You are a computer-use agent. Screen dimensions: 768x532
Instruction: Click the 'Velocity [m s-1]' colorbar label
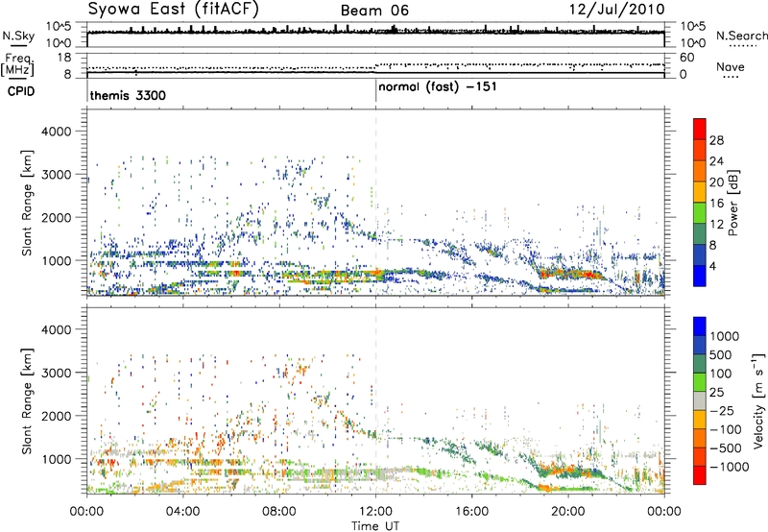(758, 400)
